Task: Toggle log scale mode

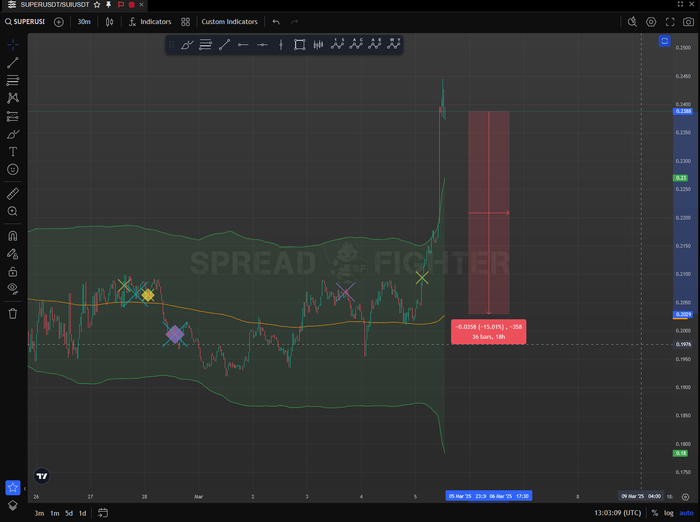Action: click(x=668, y=513)
